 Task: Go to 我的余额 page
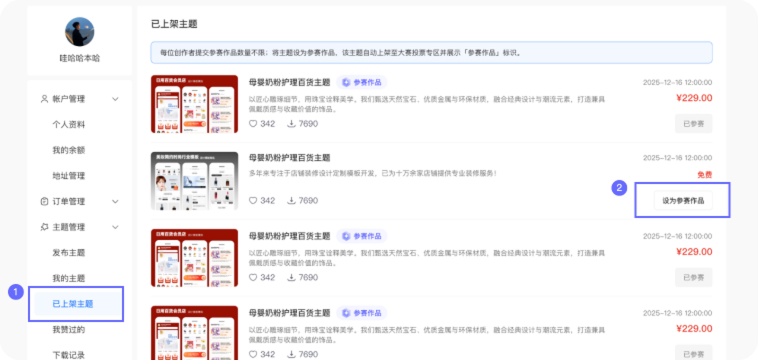point(69,150)
